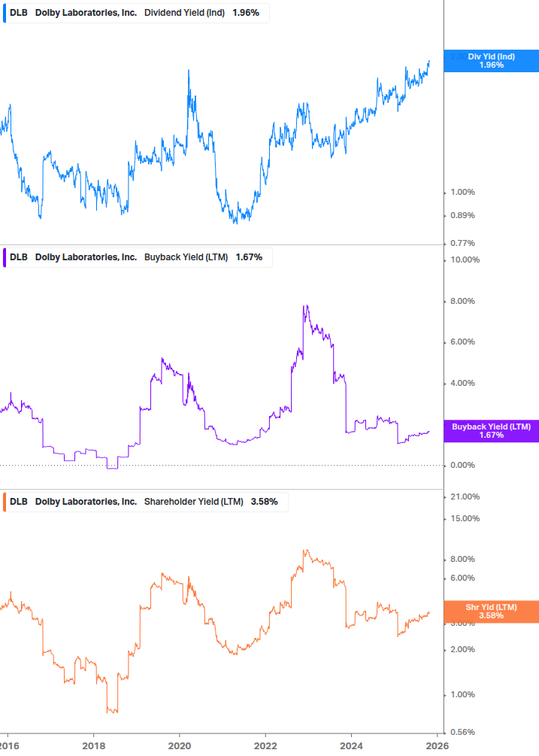Click the blue Div Yld (Ind) axis tag
This screenshot has width=539, height=756.
[x=491, y=61]
